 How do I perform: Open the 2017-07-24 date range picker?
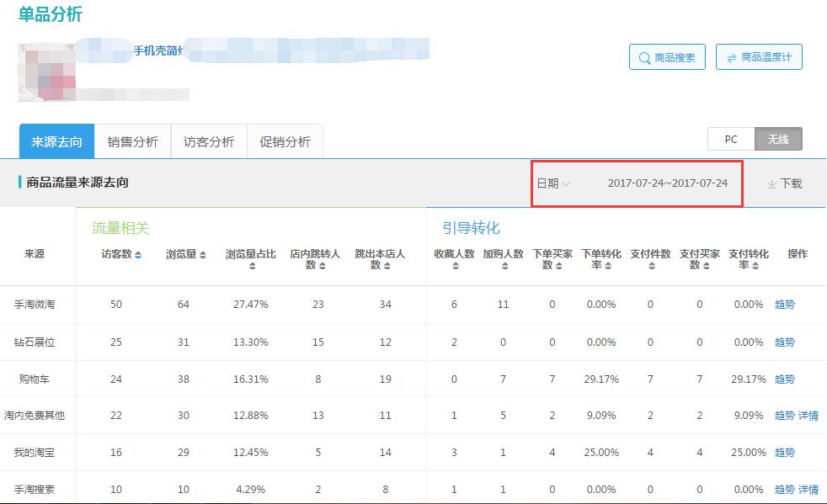click(667, 183)
